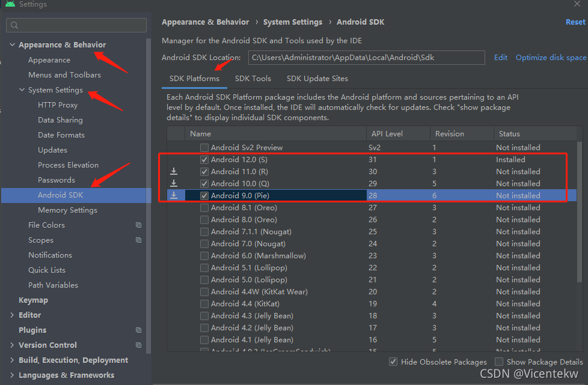
Task: Select Android SDK in settings tree
Action: coord(76,195)
